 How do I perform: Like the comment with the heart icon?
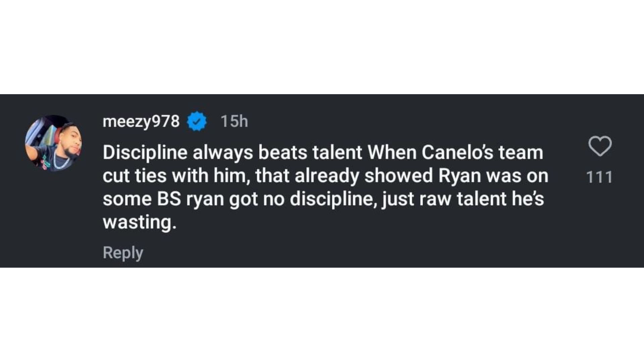(x=600, y=146)
